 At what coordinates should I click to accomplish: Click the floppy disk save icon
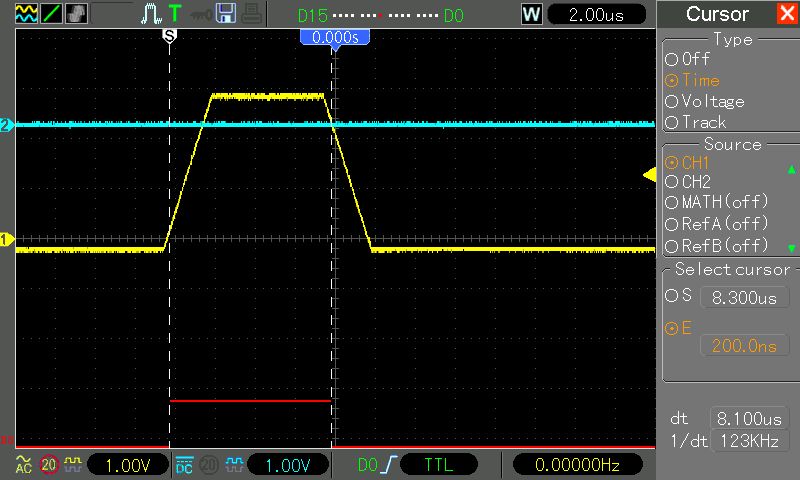tap(226, 15)
